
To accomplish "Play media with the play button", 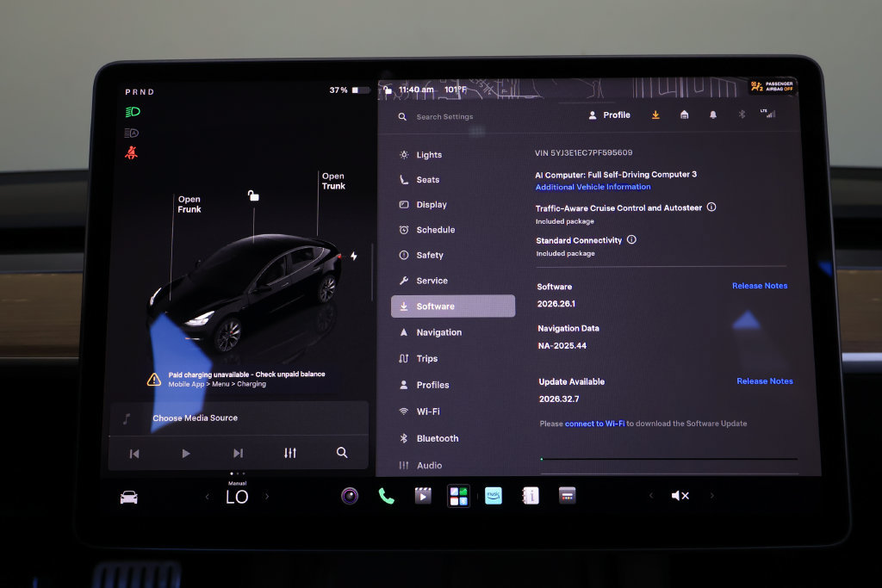I will tap(186, 453).
